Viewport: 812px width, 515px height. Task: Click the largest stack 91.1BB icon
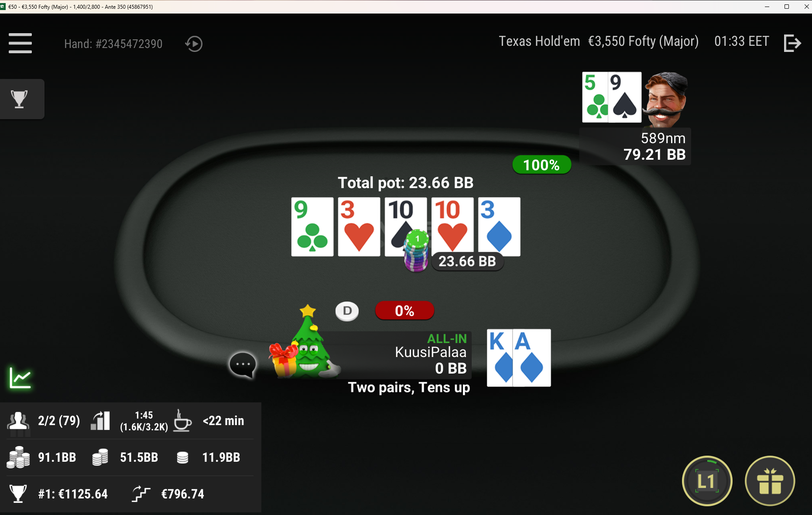pyautogui.click(x=18, y=457)
